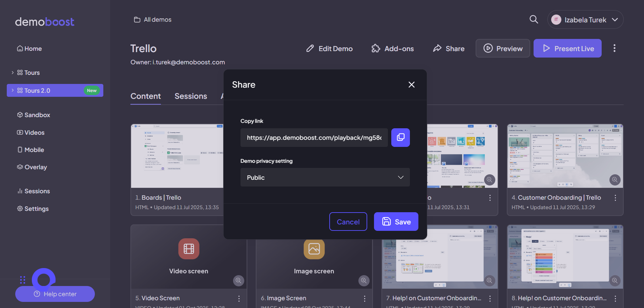This screenshot has width=644, height=308.
Task: Open the search icon in header
Action: click(534, 19)
